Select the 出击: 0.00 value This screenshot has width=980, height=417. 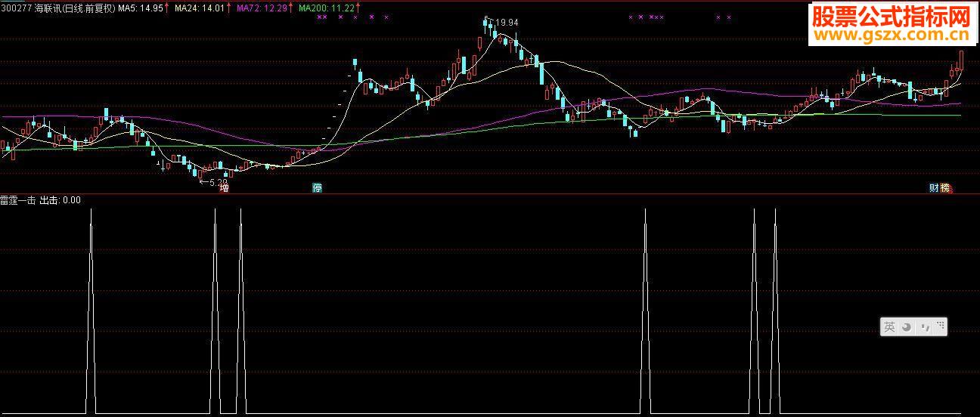click(x=60, y=201)
